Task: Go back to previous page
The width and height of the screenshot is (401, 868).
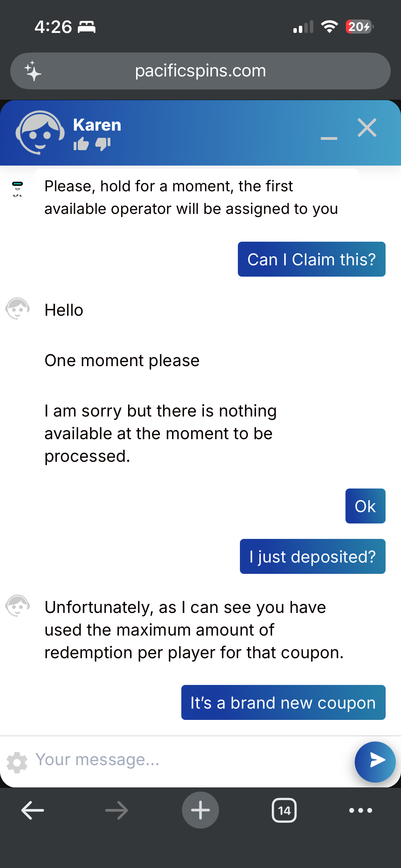Action: (33, 810)
